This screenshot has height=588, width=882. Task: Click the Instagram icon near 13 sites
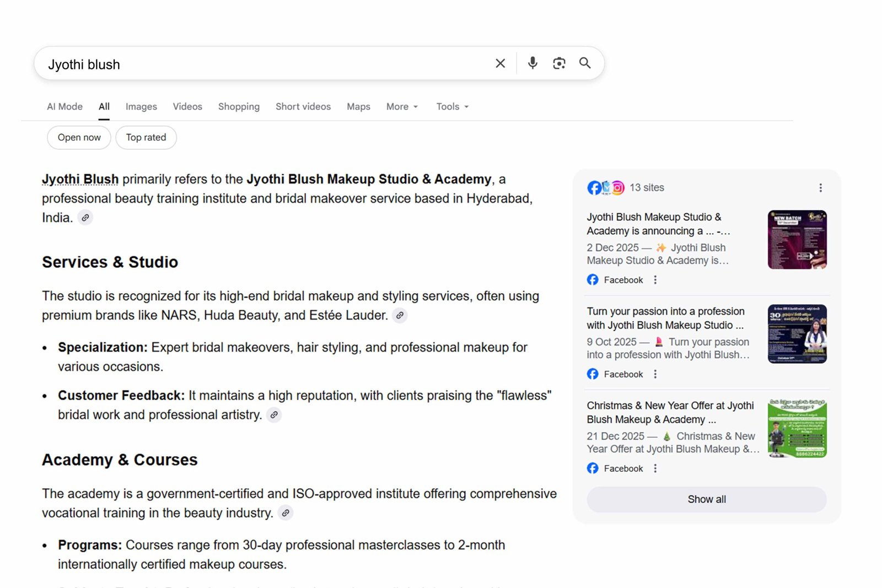pyautogui.click(x=617, y=187)
